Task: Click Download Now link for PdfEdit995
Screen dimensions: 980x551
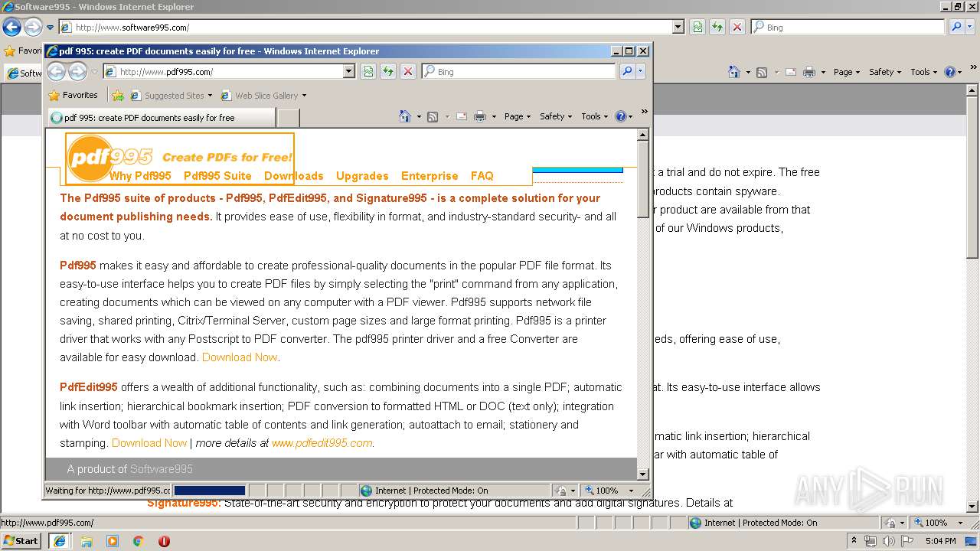Action: 149,443
